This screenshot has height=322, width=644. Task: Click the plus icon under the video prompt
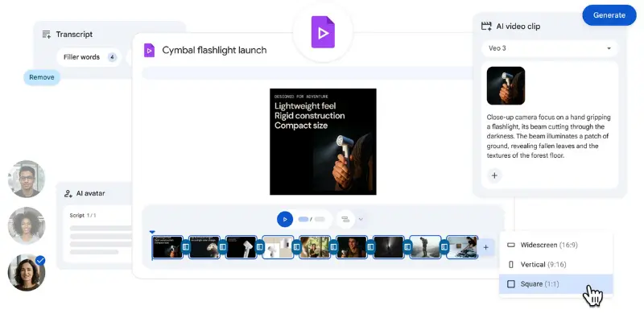pyautogui.click(x=494, y=175)
